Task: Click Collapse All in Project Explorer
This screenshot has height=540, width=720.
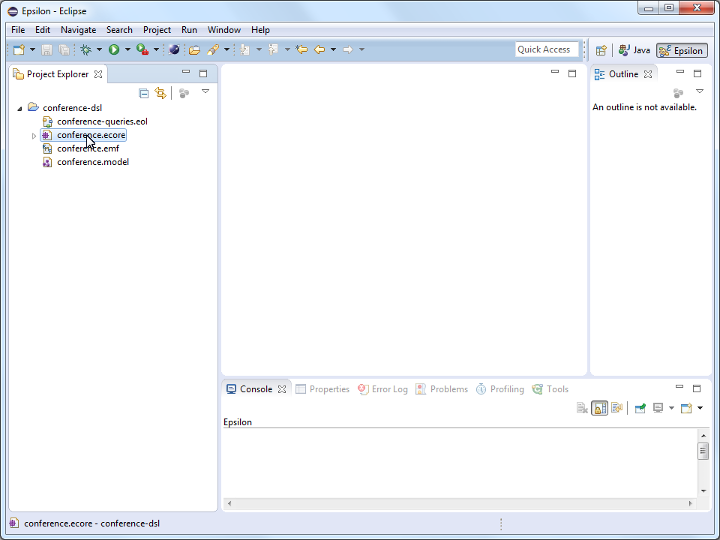Action: [x=144, y=93]
